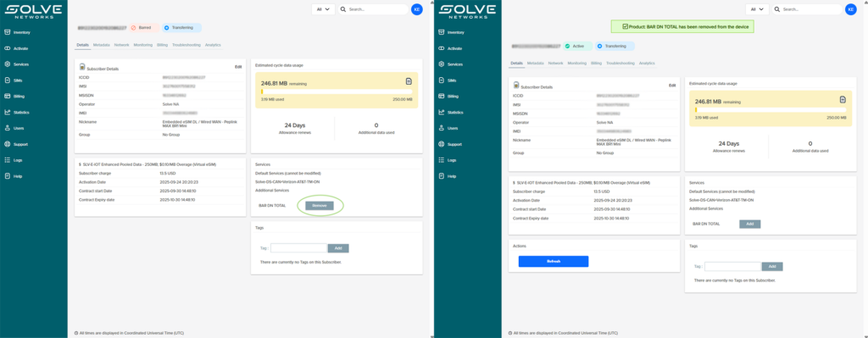Click Add tag button in the Barred view
Screen dimensions: 868x338
click(x=338, y=248)
